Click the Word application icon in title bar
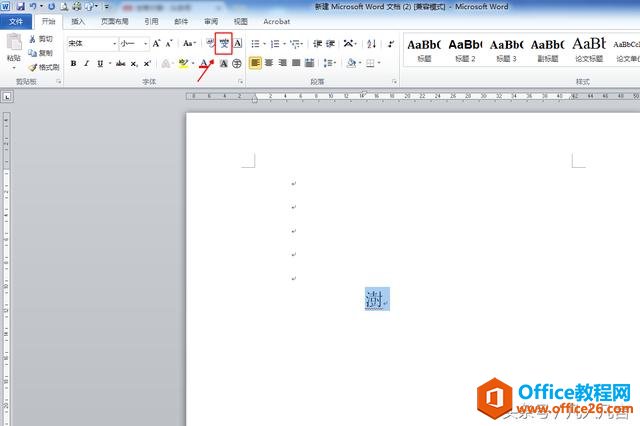Screen dimensions: 640x426 point(6,7)
